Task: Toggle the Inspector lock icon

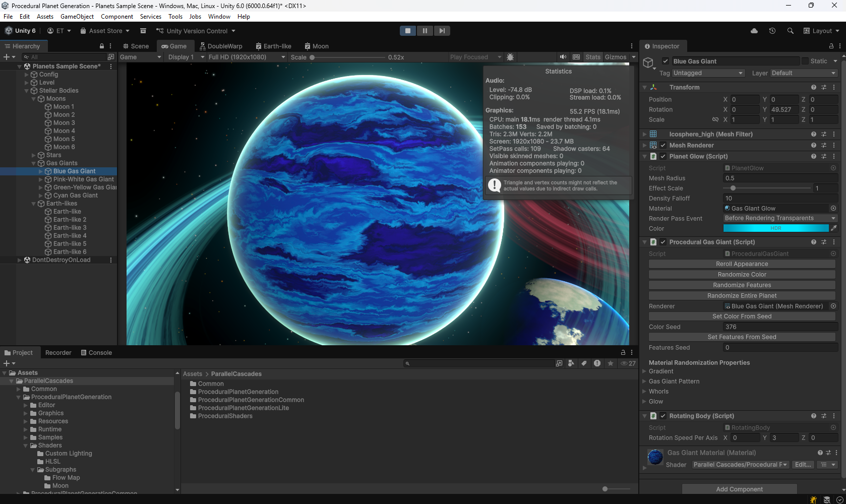Action: click(x=831, y=46)
